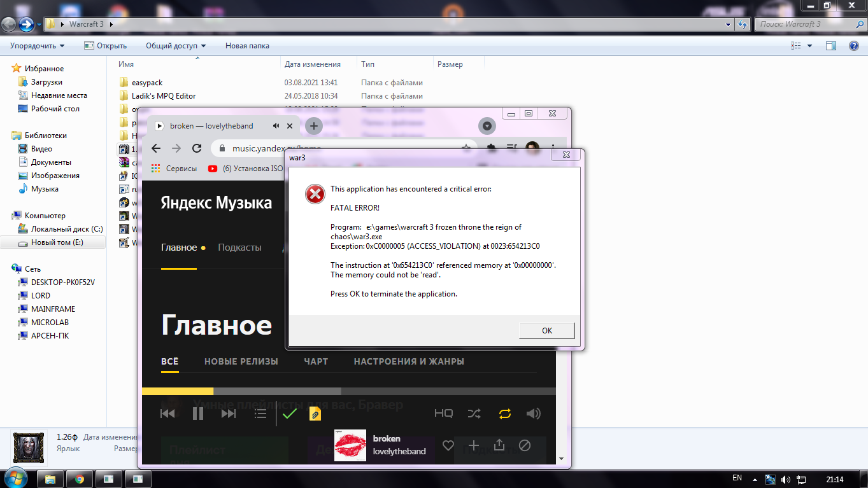Viewport: 868px width, 488px height.
Task: Reload the Yandex Music page
Action: [x=197, y=148]
